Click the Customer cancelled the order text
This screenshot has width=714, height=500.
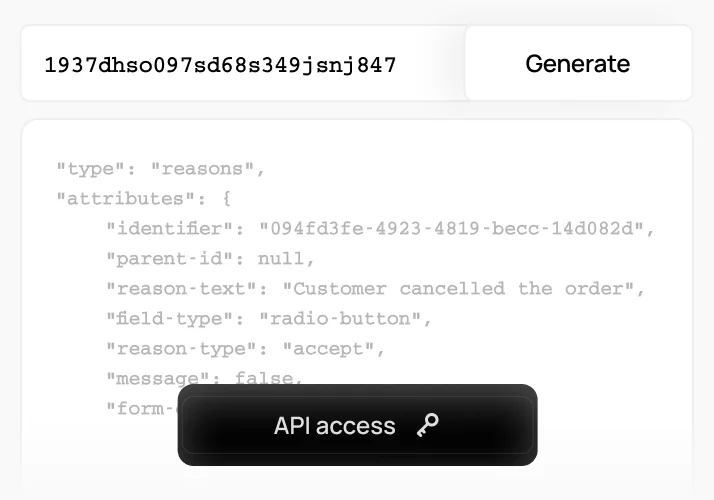click(x=457, y=288)
